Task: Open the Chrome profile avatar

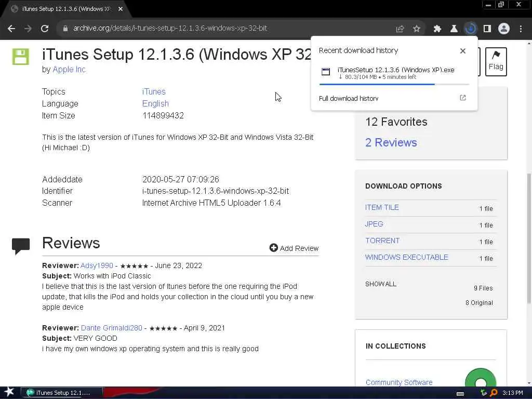Action: click(x=504, y=29)
